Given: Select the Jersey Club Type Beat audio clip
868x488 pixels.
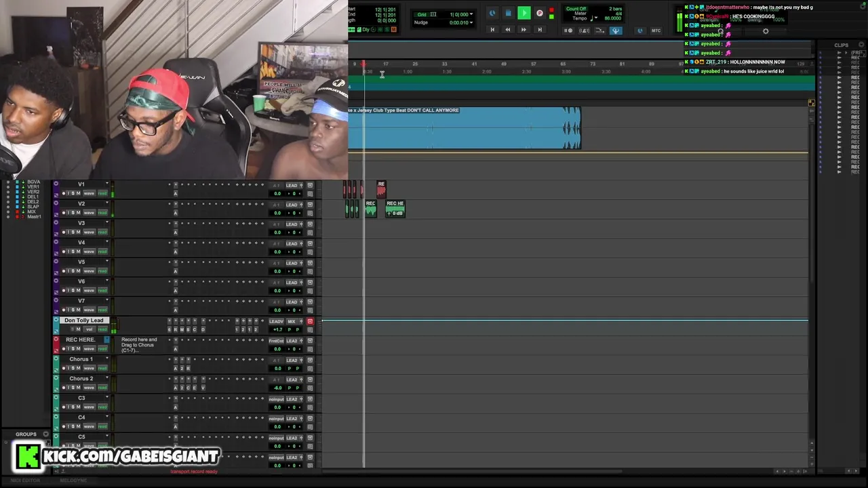Looking at the screenshot, I should 465,128.
